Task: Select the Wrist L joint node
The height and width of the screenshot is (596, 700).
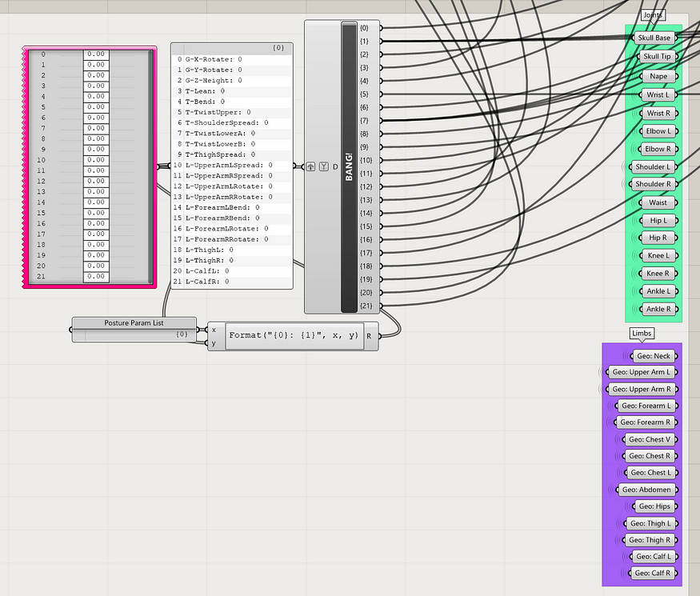Action: [658, 94]
